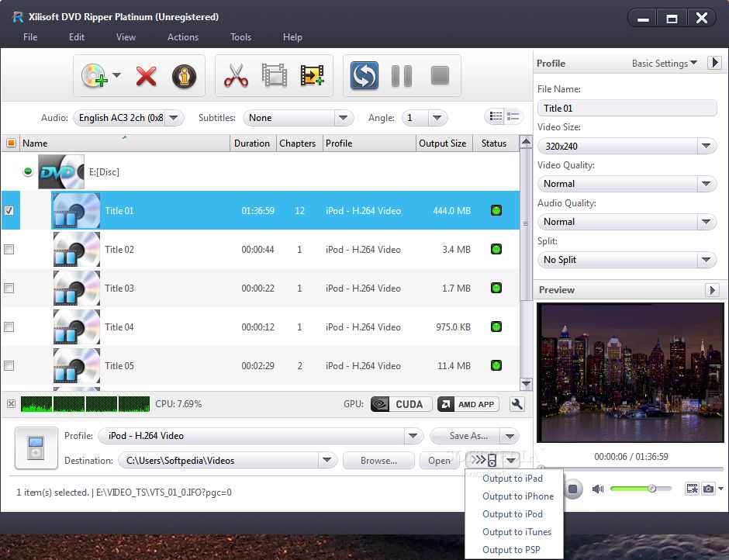The height and width of the screenshot is (560, 729).
Task: Click the output-to-device arrow icon
Action: tap(484, 461)
